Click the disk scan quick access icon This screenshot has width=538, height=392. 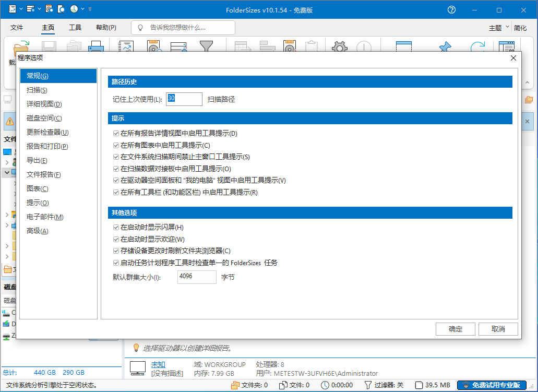49,9
